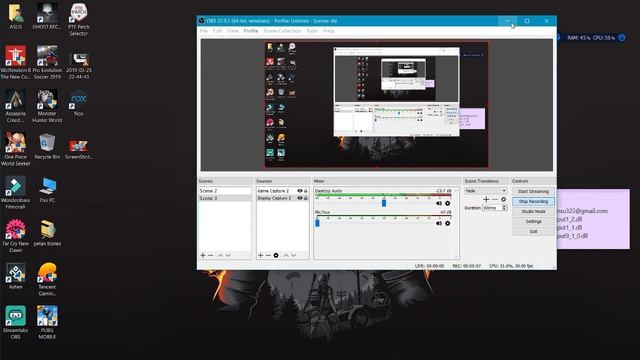Screen dimensions: 640x360
Task: Hide Display Capture 2 source via eye
Action: click(x=300, y=198)
